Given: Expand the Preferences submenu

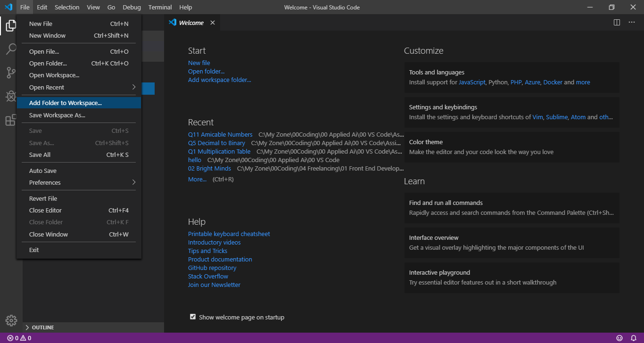Looking at the screenshot, I should coord(79,182).
